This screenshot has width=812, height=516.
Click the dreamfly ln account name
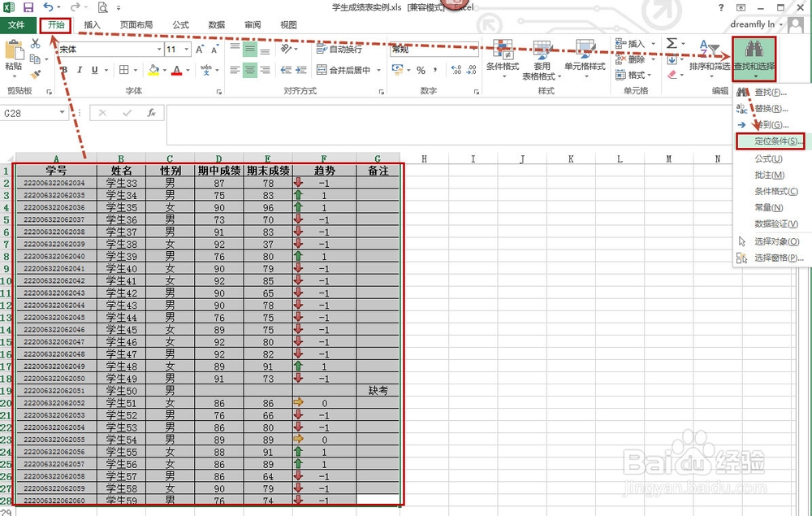[x=753, y=24]
